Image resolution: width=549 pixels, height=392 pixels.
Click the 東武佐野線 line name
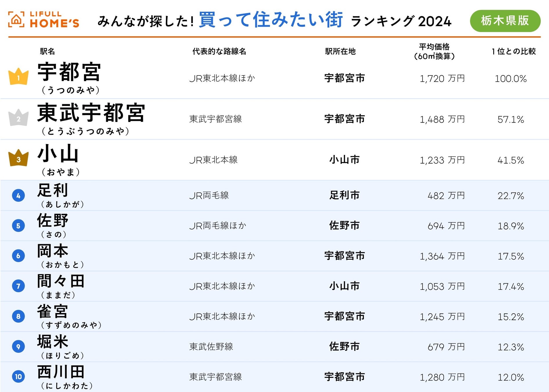pyautogui.click(x=211, y=346)
